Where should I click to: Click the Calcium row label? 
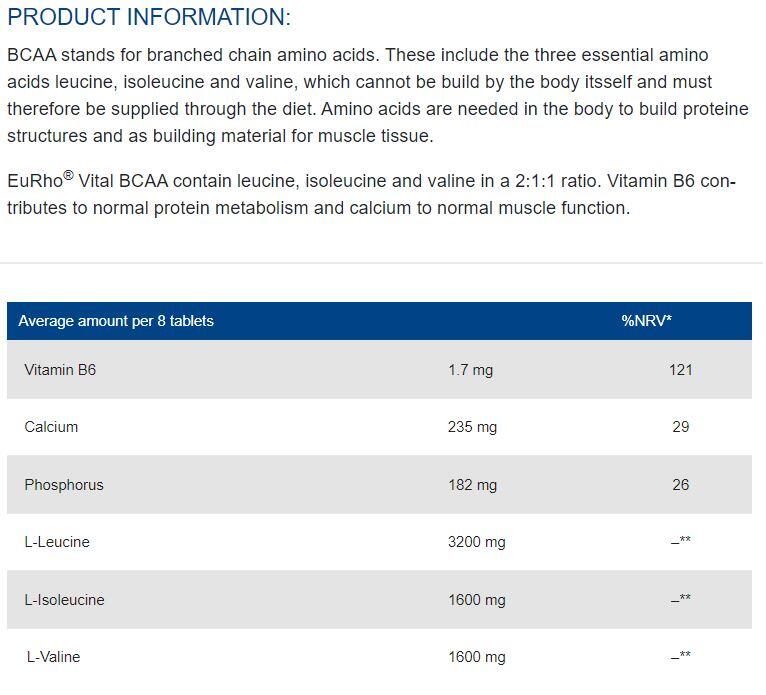51,427
